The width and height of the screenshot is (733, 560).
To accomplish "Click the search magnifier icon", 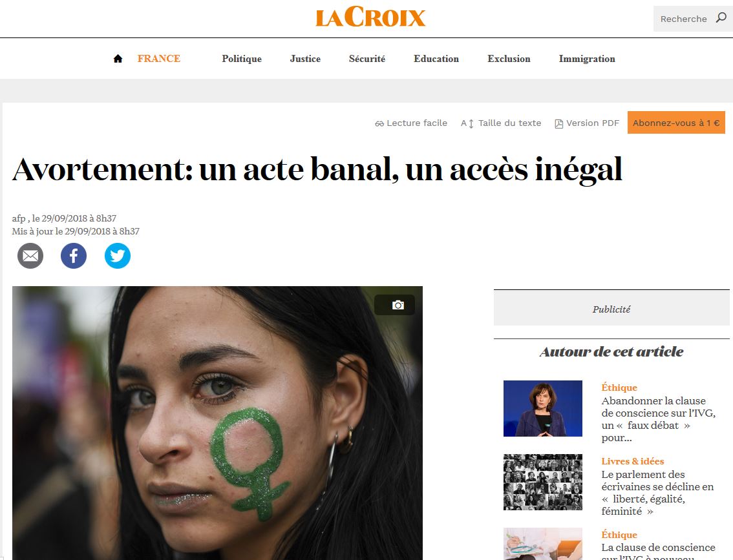I will point(721,18).
